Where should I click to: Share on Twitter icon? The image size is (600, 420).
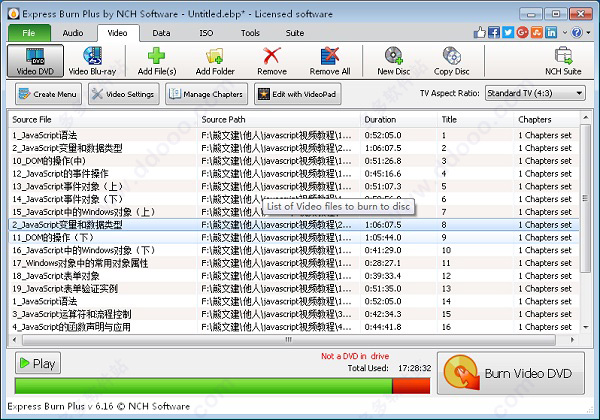click(508, 33)
